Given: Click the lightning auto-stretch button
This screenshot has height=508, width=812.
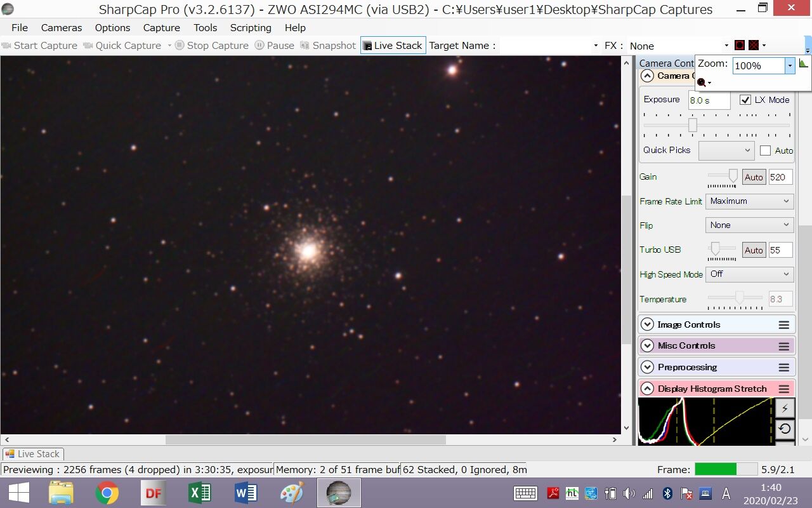Looking at the screenshot, I should (785, 408).
